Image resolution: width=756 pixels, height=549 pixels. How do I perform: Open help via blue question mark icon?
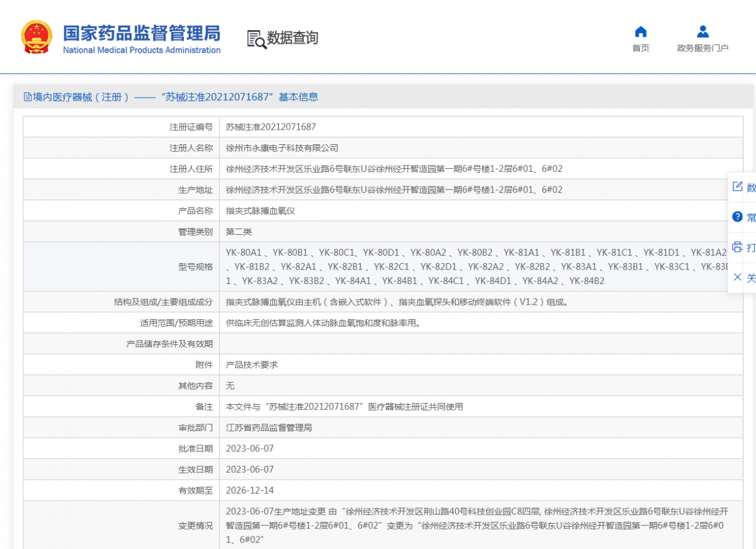pyautogui.click(x=737, y=217)
